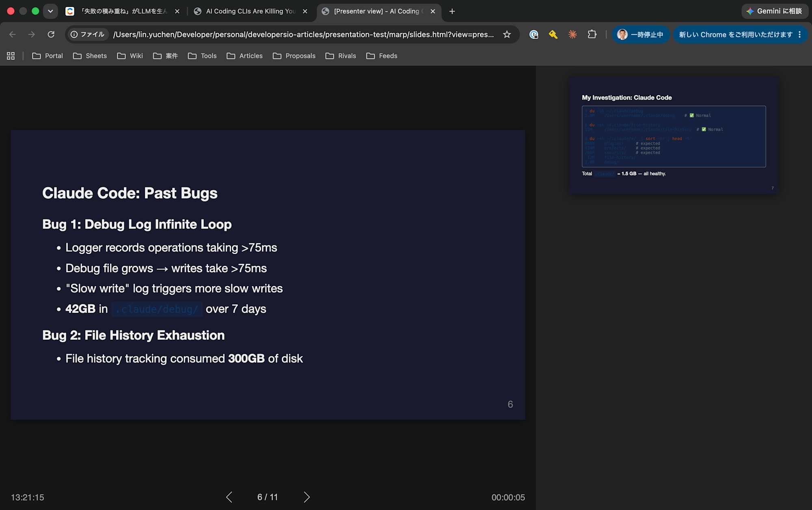This screenshot has height=510, width=812.
Task: Open a new tab with plus button
Action: [452, 11]
